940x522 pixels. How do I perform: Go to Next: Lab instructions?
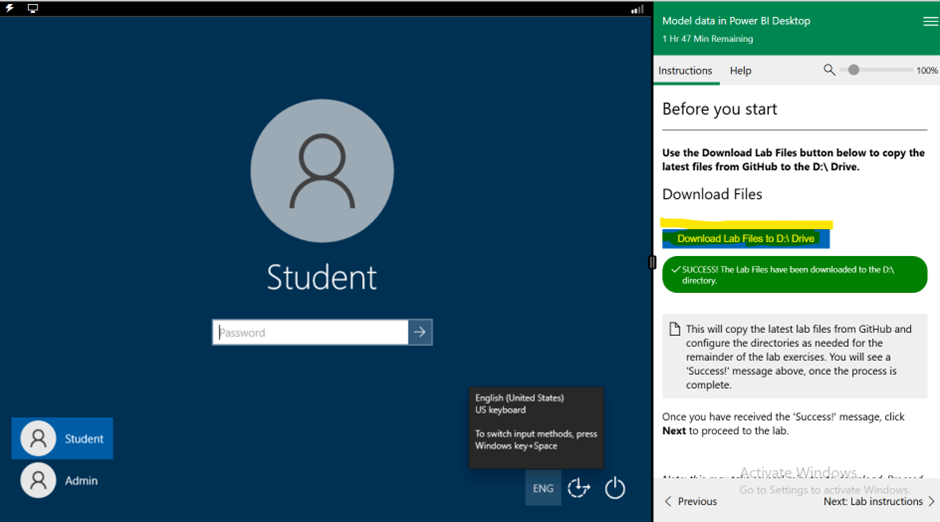879,502
